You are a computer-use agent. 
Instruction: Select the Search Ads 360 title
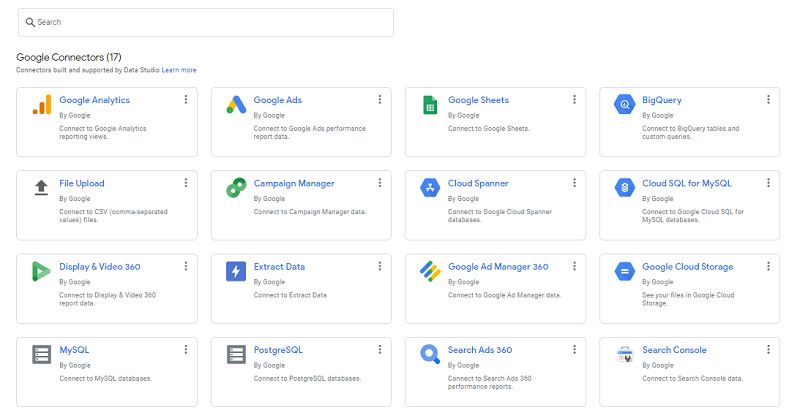click(x=480, y=350)
